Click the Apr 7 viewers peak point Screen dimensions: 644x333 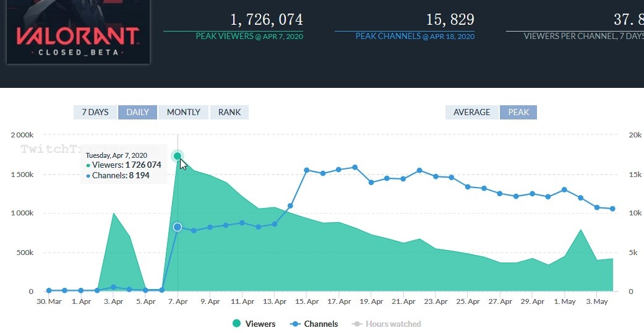point(178,156)
